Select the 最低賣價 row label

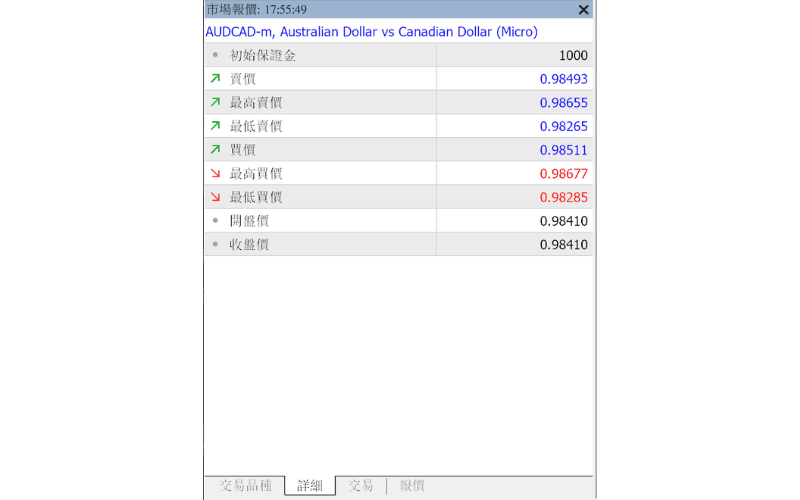256,126
